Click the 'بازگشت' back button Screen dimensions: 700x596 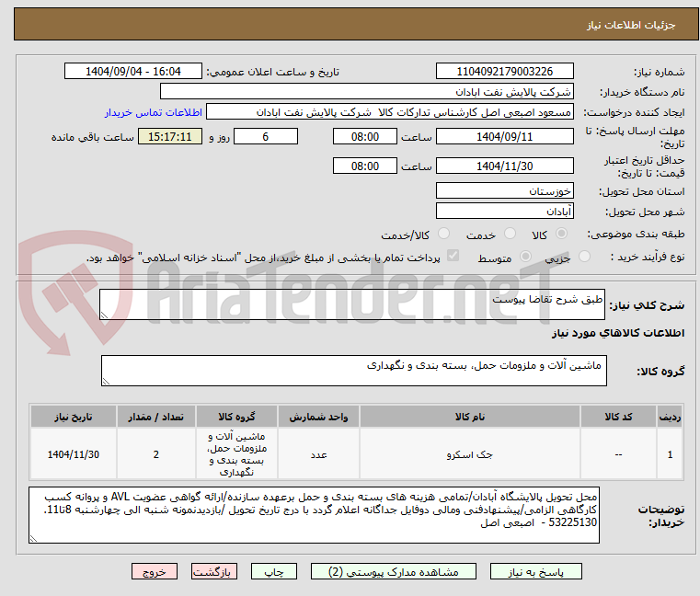[x=214, y=571]
